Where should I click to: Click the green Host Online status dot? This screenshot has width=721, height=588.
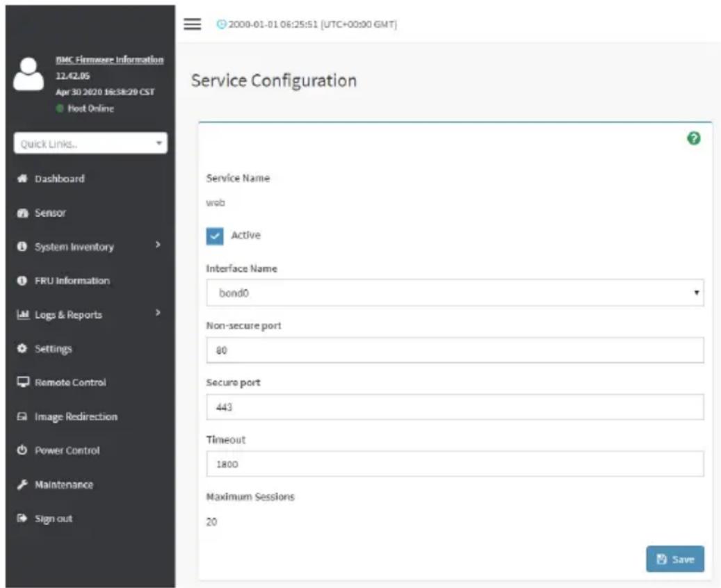59,108
